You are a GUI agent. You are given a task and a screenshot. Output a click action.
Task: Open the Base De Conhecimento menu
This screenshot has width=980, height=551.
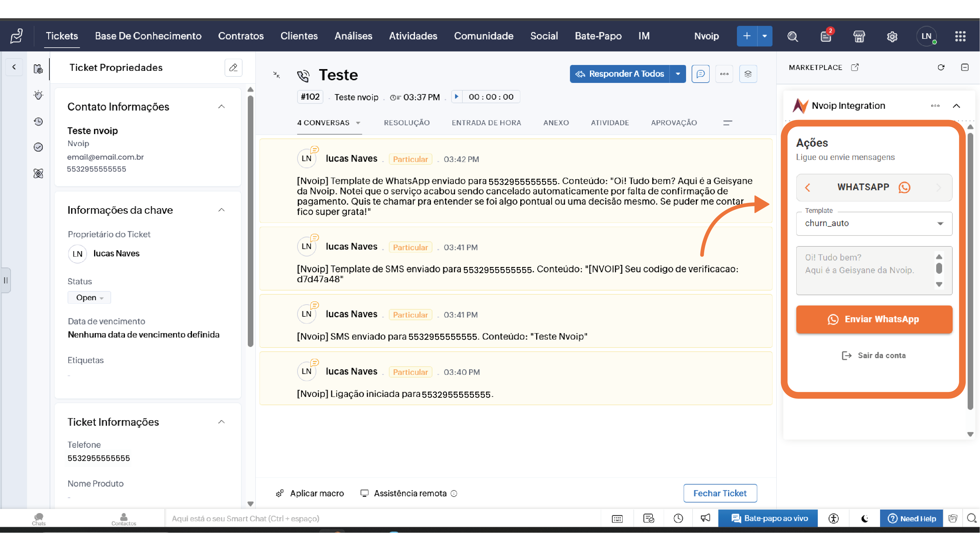(x=148, y=36)
